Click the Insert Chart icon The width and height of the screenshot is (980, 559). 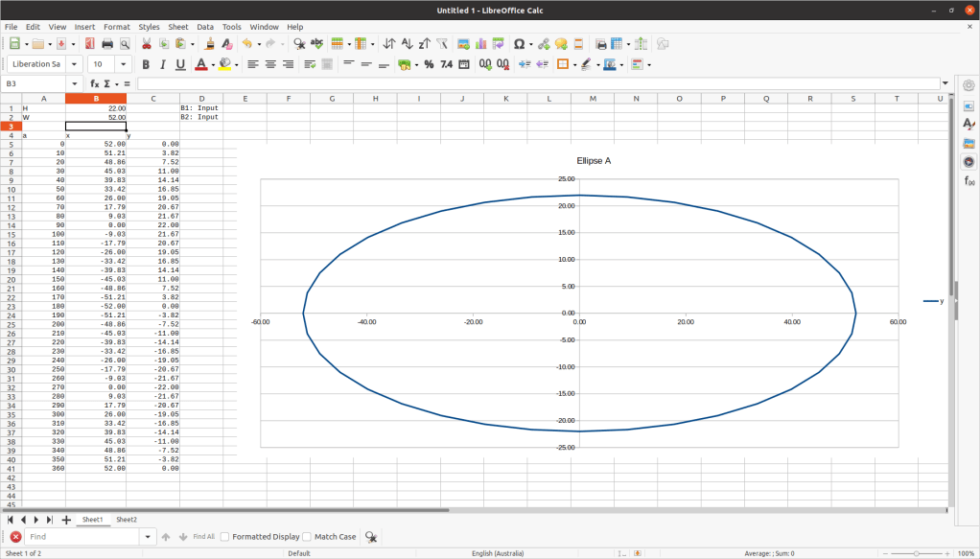click(x=481, y=44)
